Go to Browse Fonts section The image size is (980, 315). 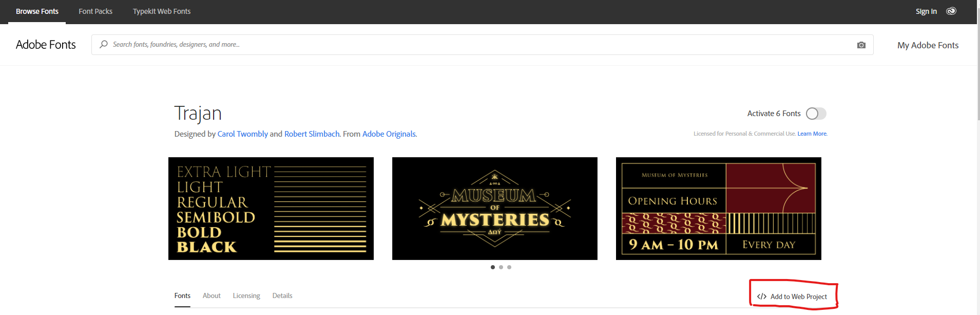pyautogui.click(x=37, y=11)
